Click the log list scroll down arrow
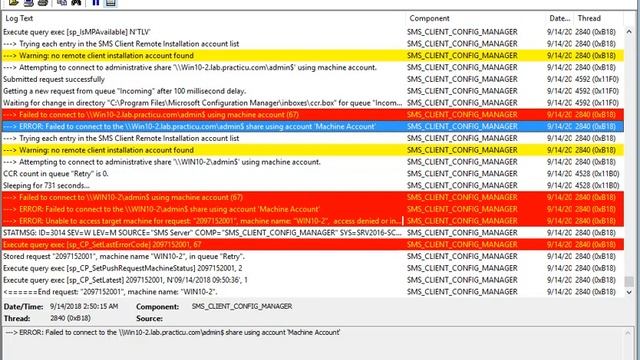This screenshot has height=360, width=640. [629, 292]
